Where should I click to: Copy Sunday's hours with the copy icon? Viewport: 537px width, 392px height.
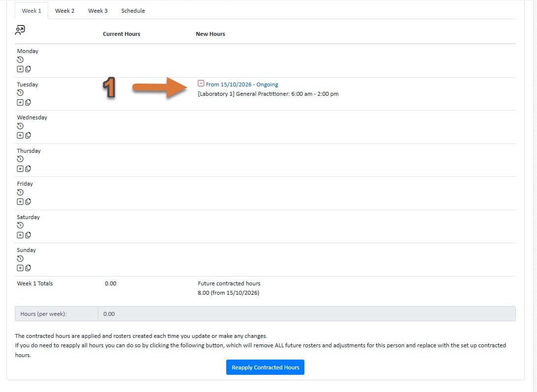click(28, 268)
